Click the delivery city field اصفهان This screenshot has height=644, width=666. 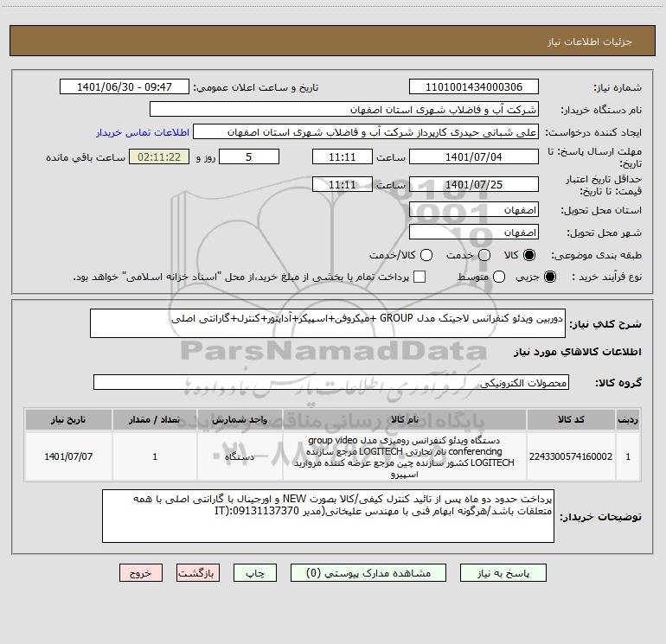pos(474,233)
